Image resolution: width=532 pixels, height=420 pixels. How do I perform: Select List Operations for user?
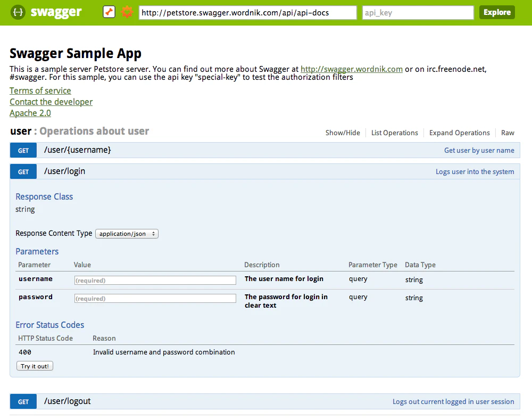click(x=395, y=133)
